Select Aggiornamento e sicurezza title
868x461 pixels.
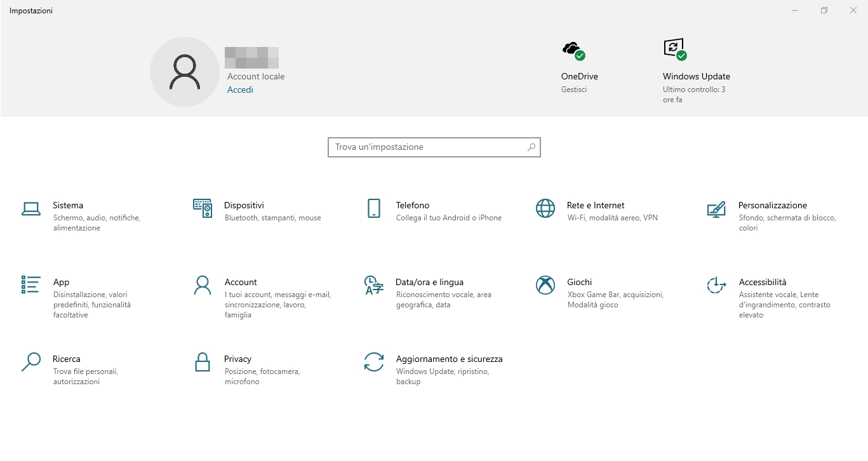pos(450,359)
